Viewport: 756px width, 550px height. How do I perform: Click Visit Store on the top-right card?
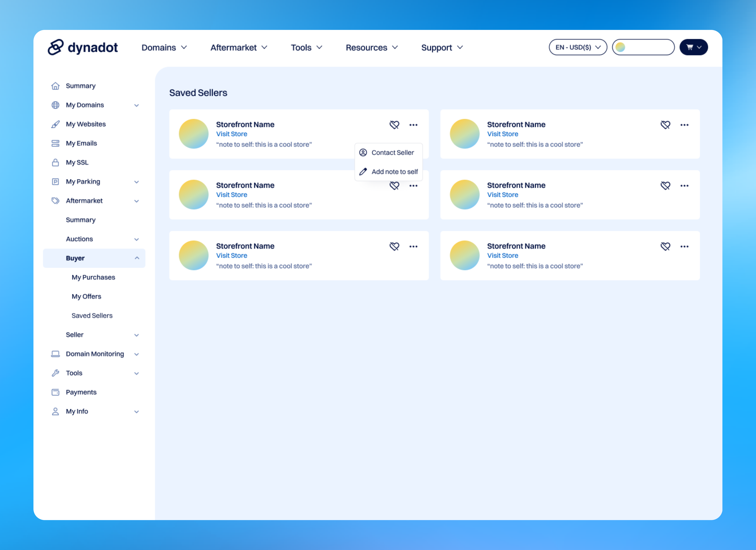503,134
